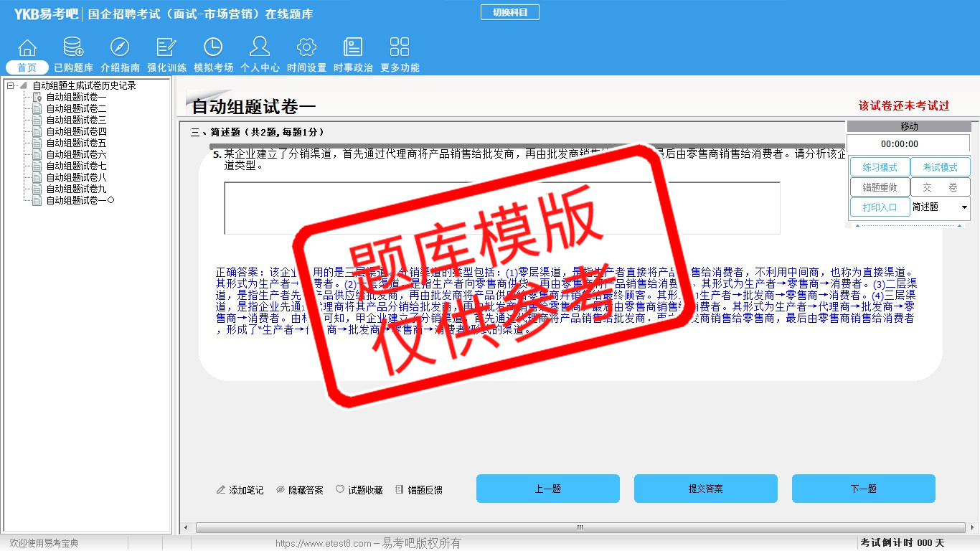Click 交卷 submit paper button
Viewport: 980px width, 551px height.
[x=940, y=187]
